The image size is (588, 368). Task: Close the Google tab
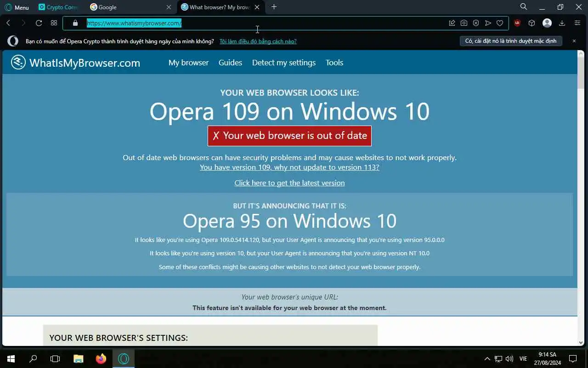click(x=169, y=7)
